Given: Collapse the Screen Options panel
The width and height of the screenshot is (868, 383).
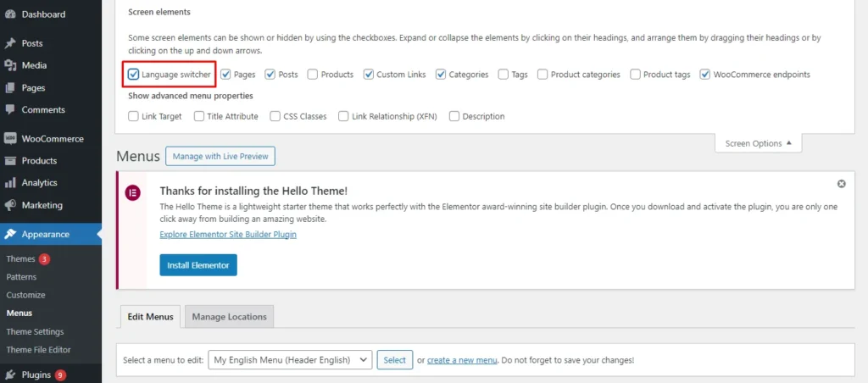Looking at the screenshot, I should 758,143.
